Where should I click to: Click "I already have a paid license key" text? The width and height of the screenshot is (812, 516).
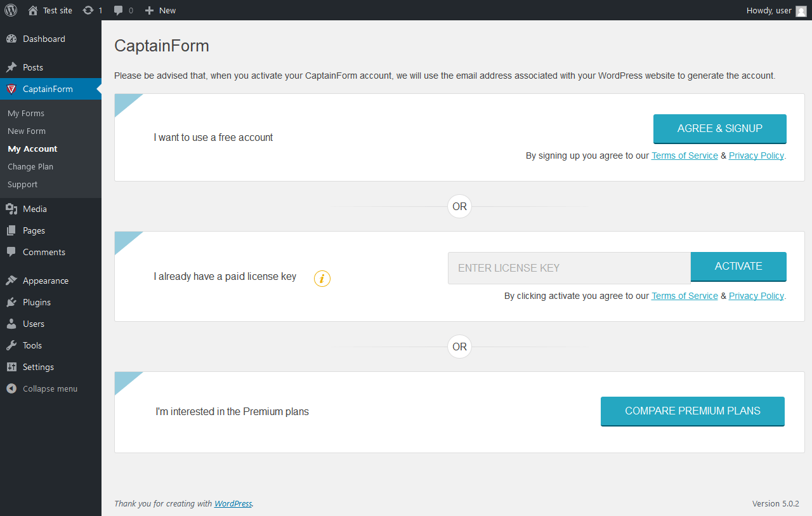[225, 277]
